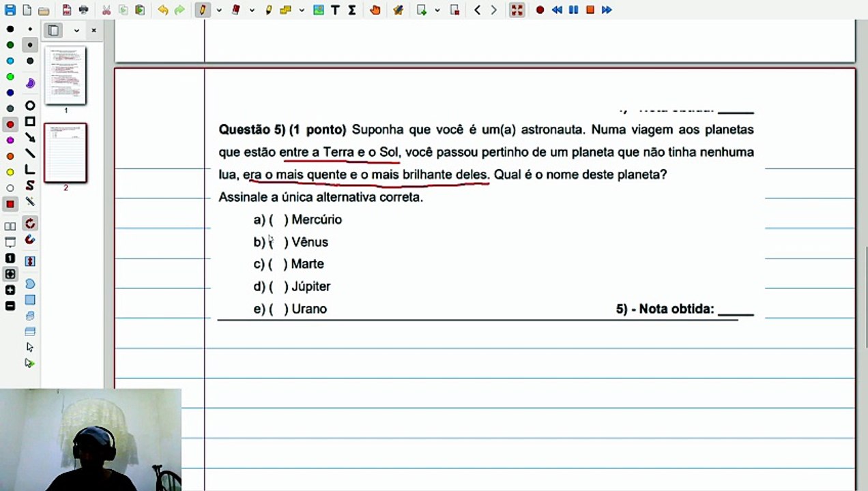
Task: Pick the magenta color swatch
Action: point(10,140)
